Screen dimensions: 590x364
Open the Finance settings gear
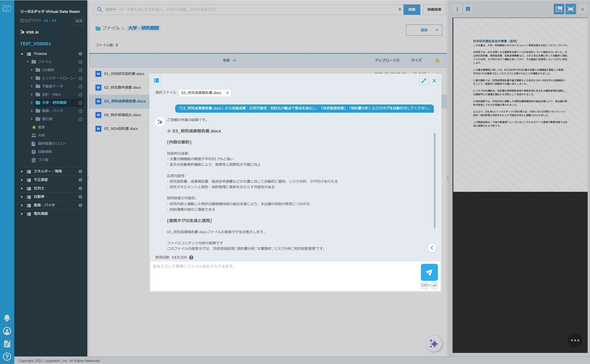pos(80,54)
